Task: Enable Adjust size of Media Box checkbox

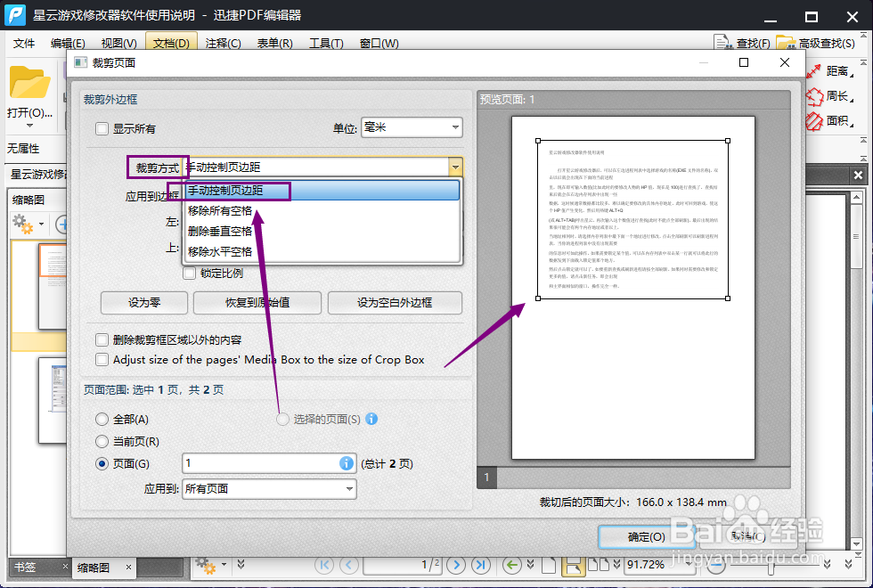Action: 102,360
